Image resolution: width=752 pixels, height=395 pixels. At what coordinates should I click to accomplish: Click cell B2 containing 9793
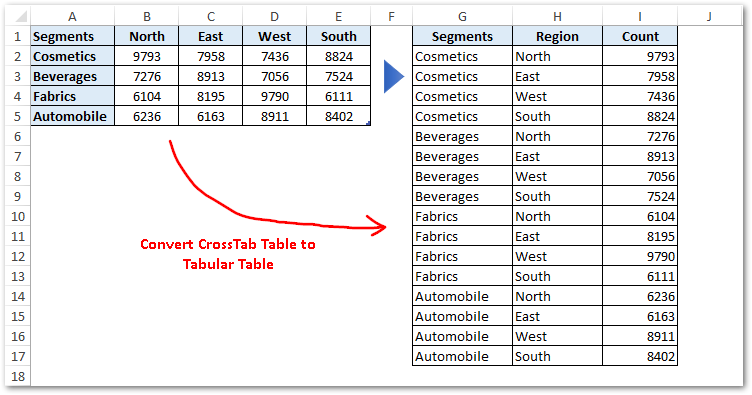pyautogui.click(x=147, y=57)
